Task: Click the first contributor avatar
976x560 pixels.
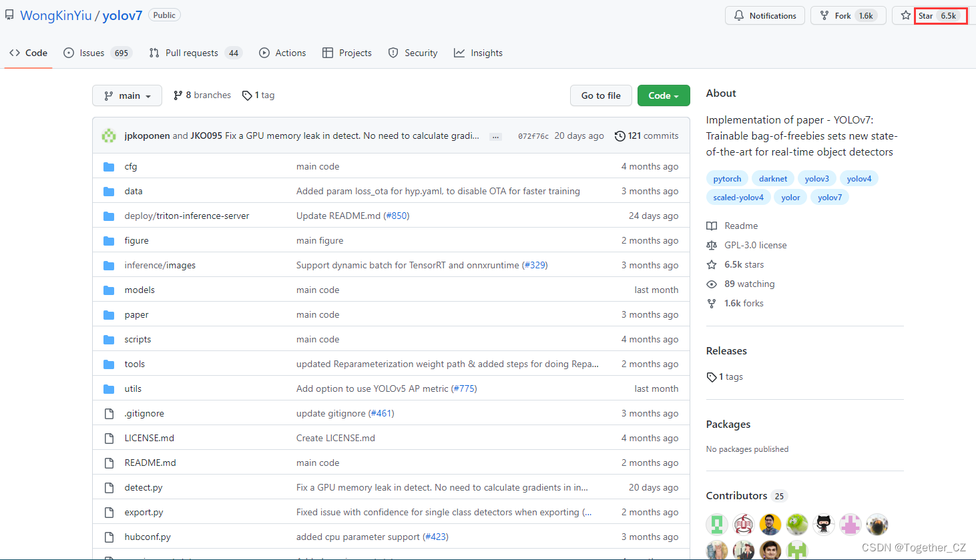Action: point(717,525)
